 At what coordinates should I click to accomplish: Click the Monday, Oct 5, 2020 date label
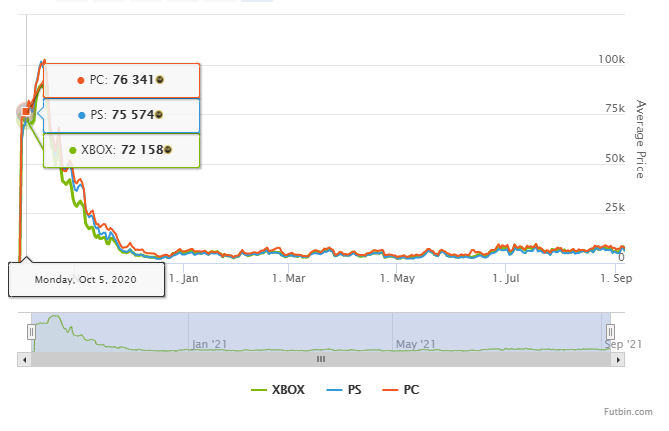click(86, 280)
